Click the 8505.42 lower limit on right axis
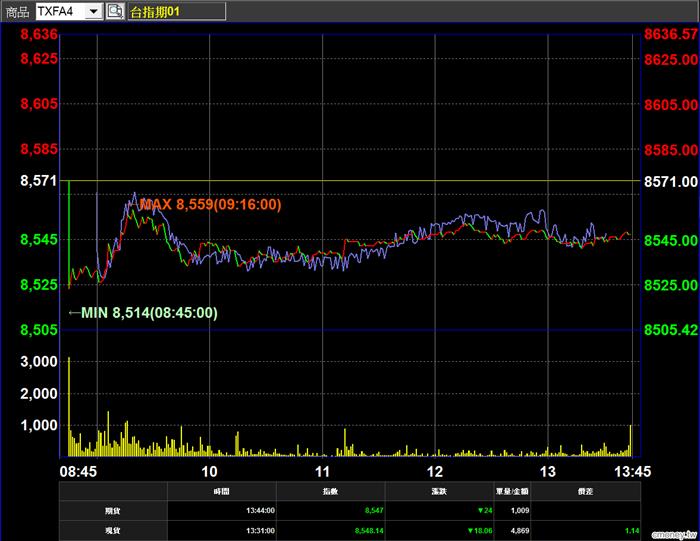The image size is (700, 541). [x=669, y=330]
